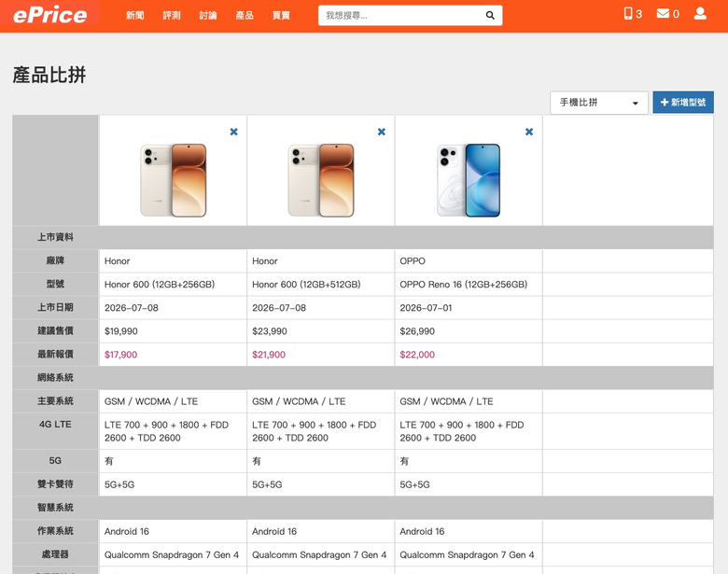Open the 評測 menu
The image size is (728, 574).
click(172, 15)
